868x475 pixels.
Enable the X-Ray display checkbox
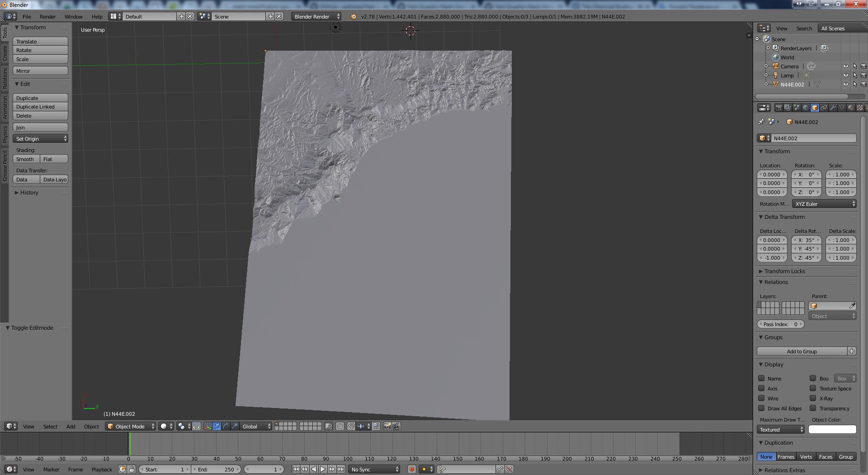coord(813,398)
